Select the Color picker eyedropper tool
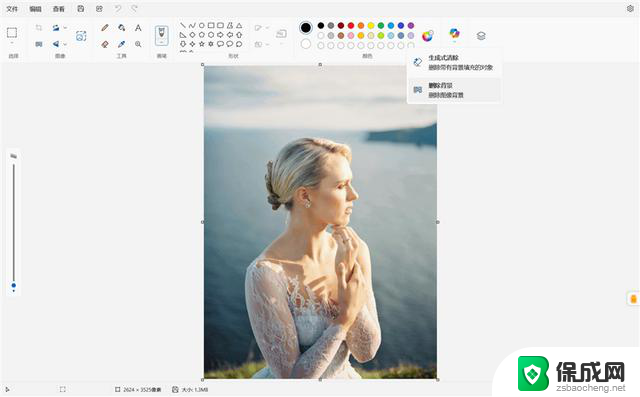The height and width of the screenshot is (397, 640). click(122, 44)
